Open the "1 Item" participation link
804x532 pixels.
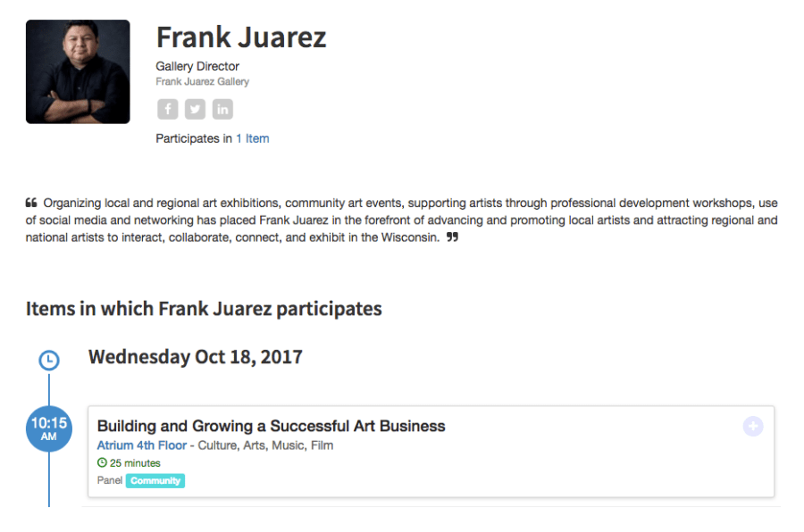252,138
